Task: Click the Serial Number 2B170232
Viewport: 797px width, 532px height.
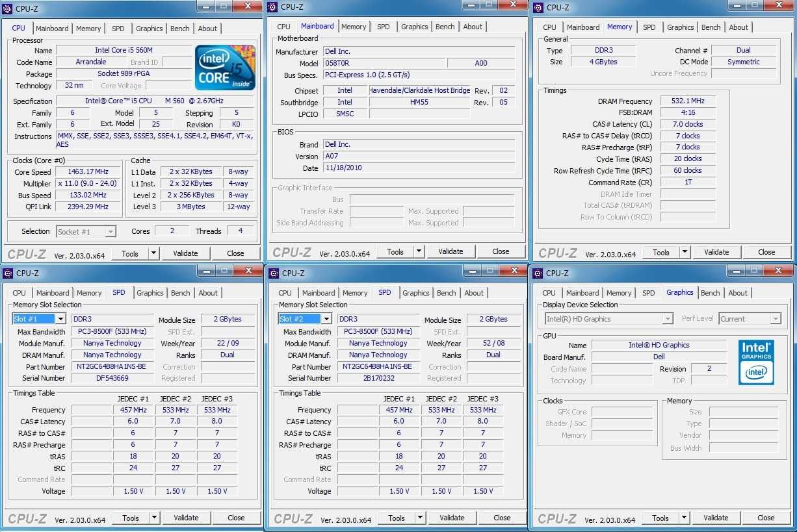Action: 378,378
